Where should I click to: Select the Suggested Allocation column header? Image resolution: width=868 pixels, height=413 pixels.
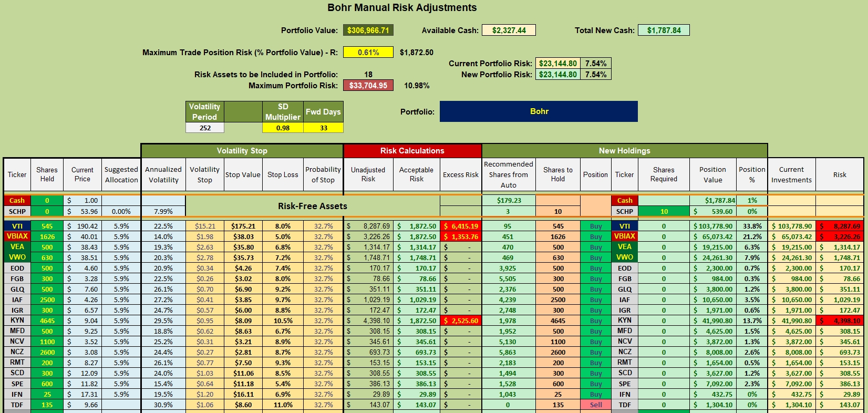[x=121, y=174]
